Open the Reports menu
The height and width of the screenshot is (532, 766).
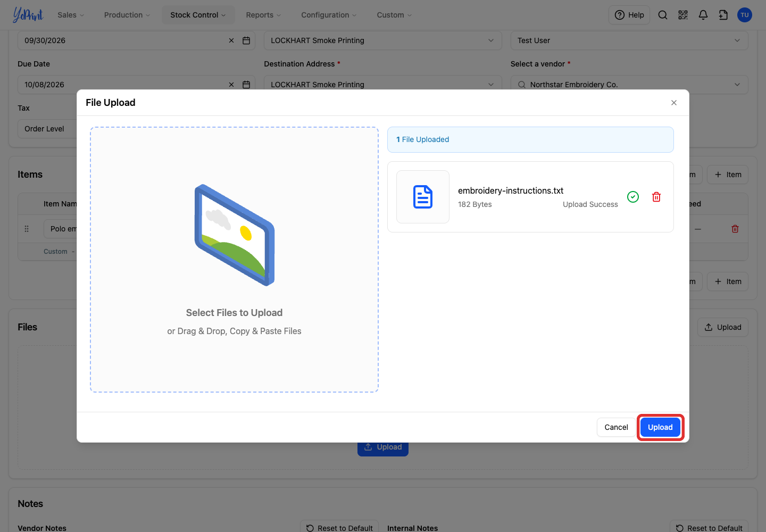263,15
